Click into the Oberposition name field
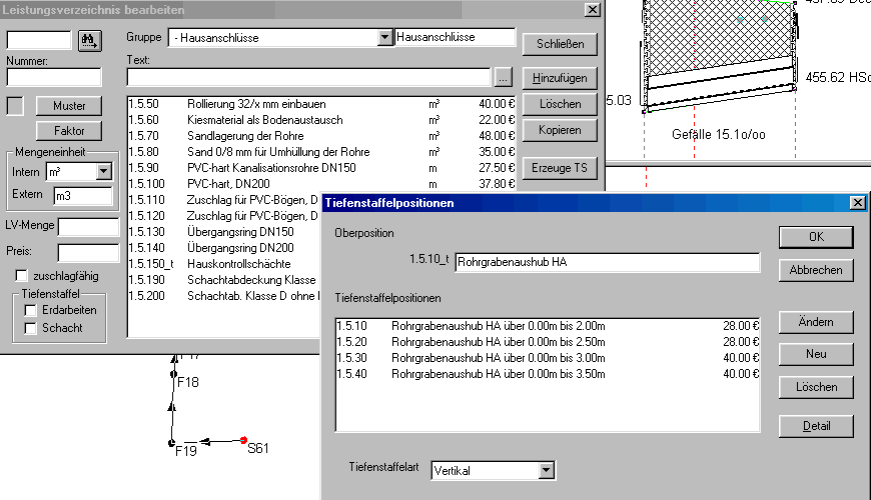This screenshot has height=500, width=871. pyautogui.click(x=606, y=263)
